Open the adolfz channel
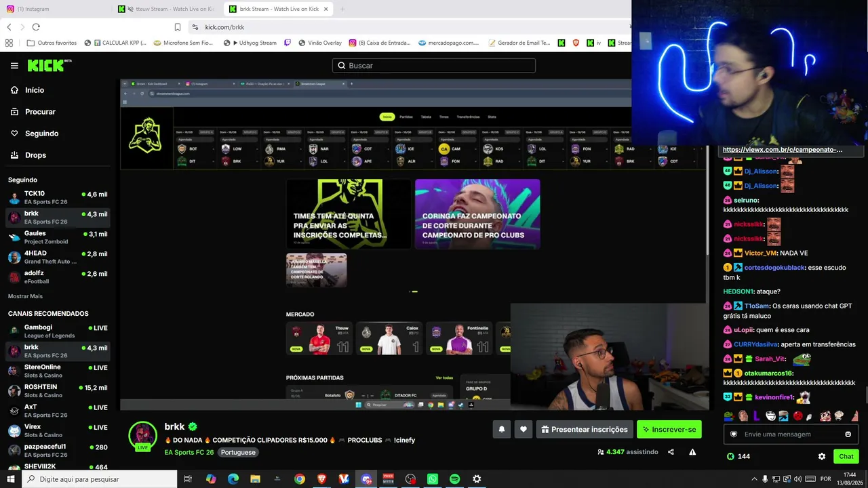Image resolution: width=868 pixels, height=488 pixels. (x=58, y=277)
